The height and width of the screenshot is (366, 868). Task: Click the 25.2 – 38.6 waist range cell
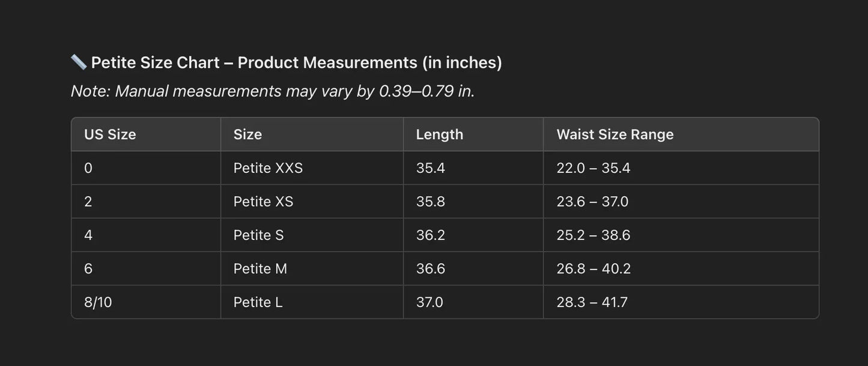pyautogui.click(x=593, y=235)
